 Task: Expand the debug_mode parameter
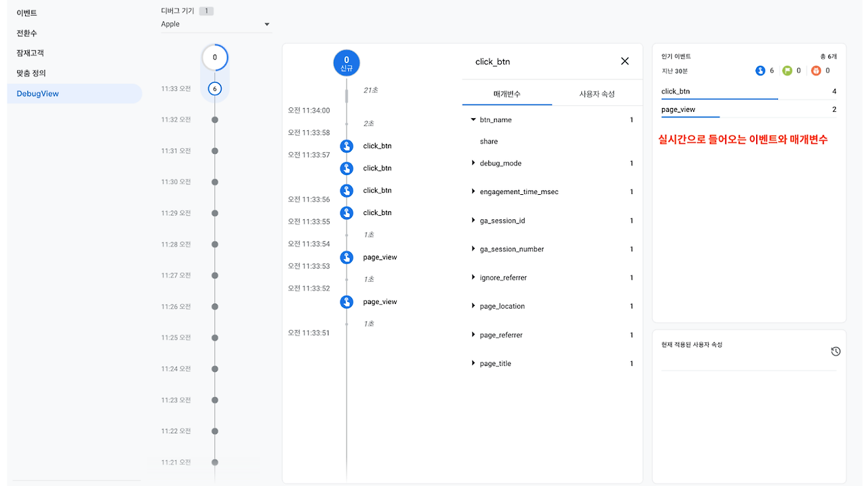click(x=473, y=163)
